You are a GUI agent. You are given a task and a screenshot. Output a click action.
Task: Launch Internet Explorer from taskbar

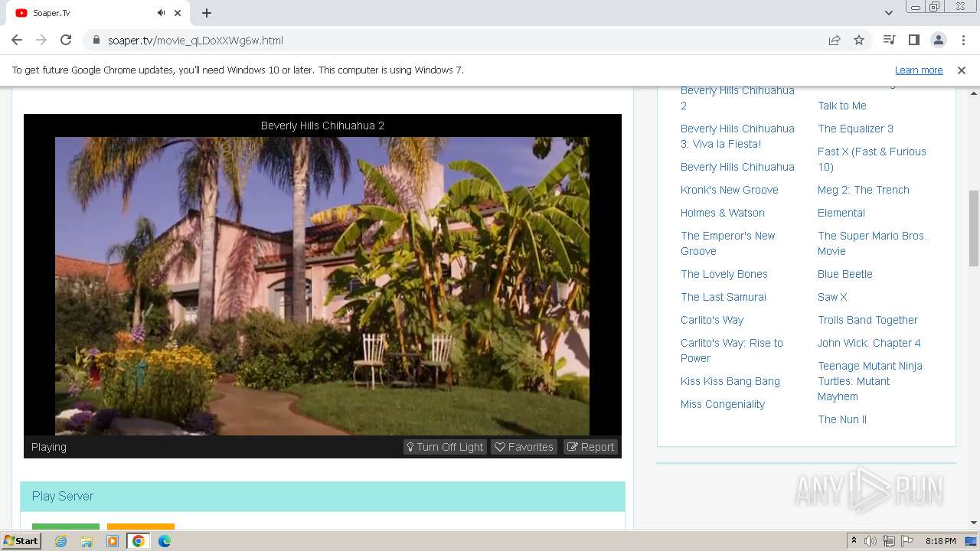(x=60, y=541)
